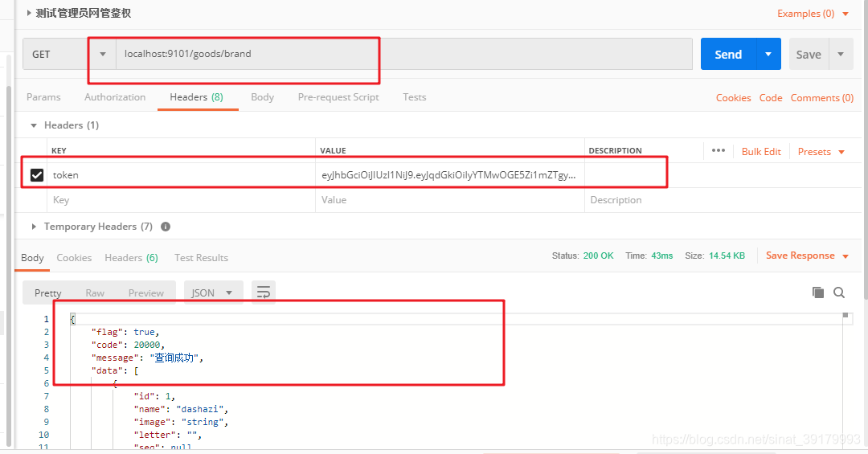
Task: Collapse the 测试管理员网管鉴权 request title
Action: pos(79,13)
